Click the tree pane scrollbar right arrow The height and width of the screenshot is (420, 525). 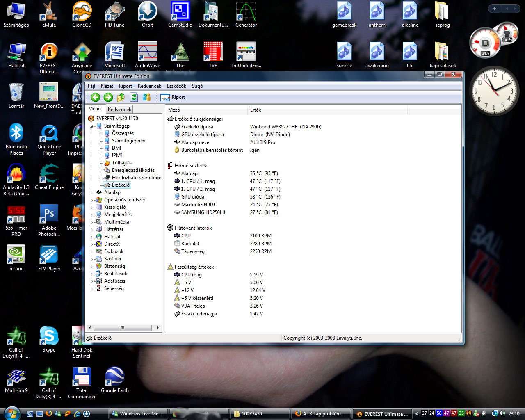pyautogui.click(x=158, y=328)
